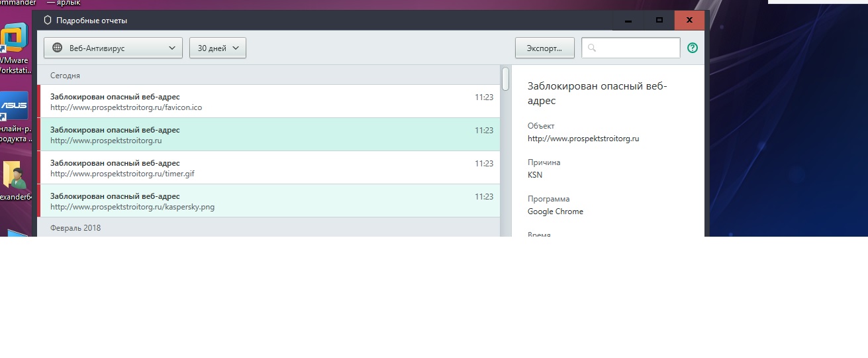The width and height of the screenshot is (868, 358).
Task: Click the 11:23 time of the timer.gif event
Action: 484,163
